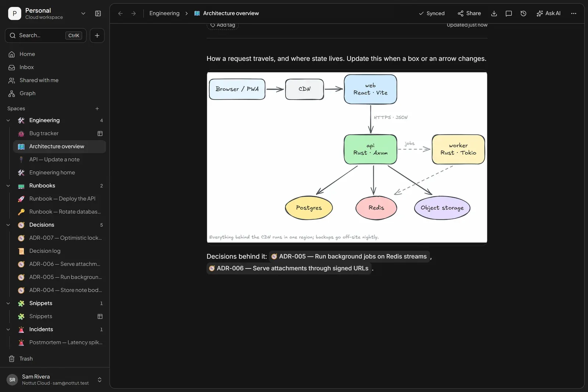
Task: Open Sam Rivera account switcher
Action: pos(55,380)
